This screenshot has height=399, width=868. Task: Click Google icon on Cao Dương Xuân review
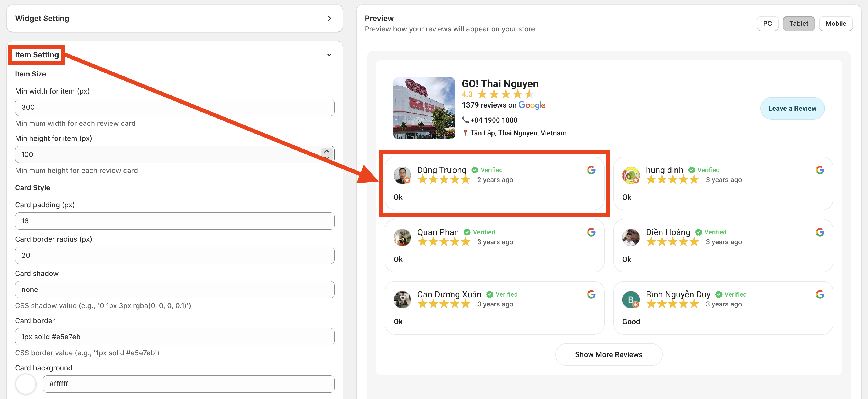pyautogui.click(x=591, y=294)
